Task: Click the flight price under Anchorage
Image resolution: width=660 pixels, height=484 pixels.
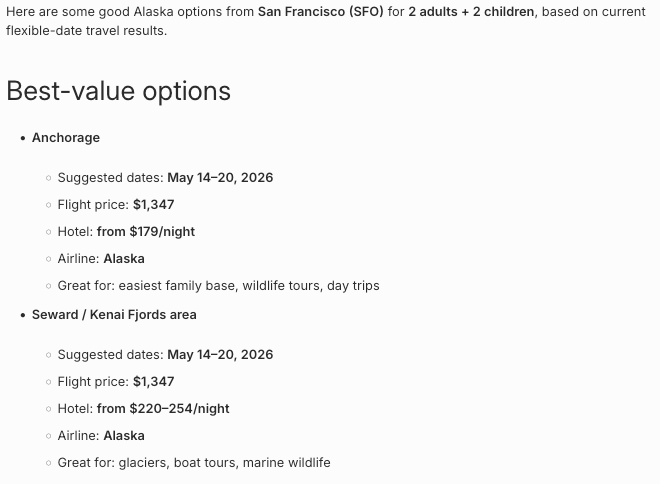Action: pyautogui.click(x=153, y=205)
